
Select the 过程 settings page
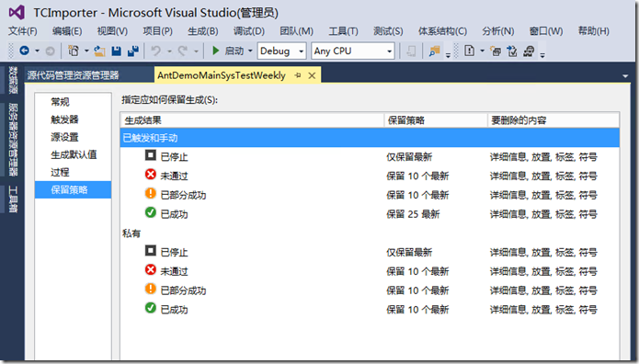(60, 172)
